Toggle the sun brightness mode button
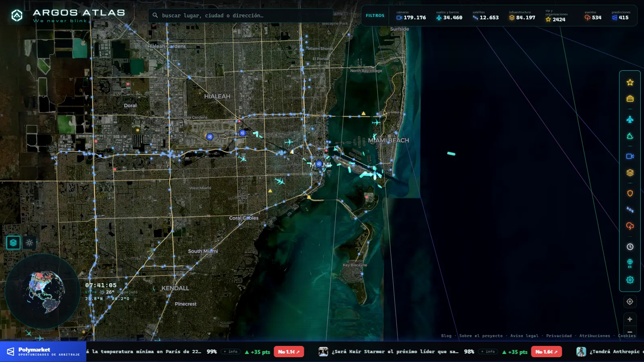The height and width of the screenshot is (362, 644). tap(29, 243)
